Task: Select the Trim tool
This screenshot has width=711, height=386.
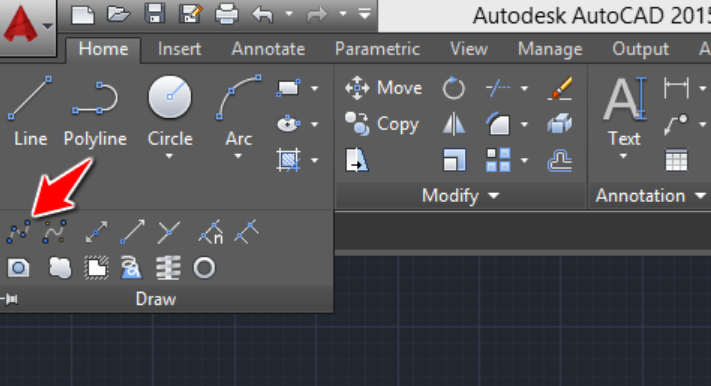Action: [x=498, y=88]
